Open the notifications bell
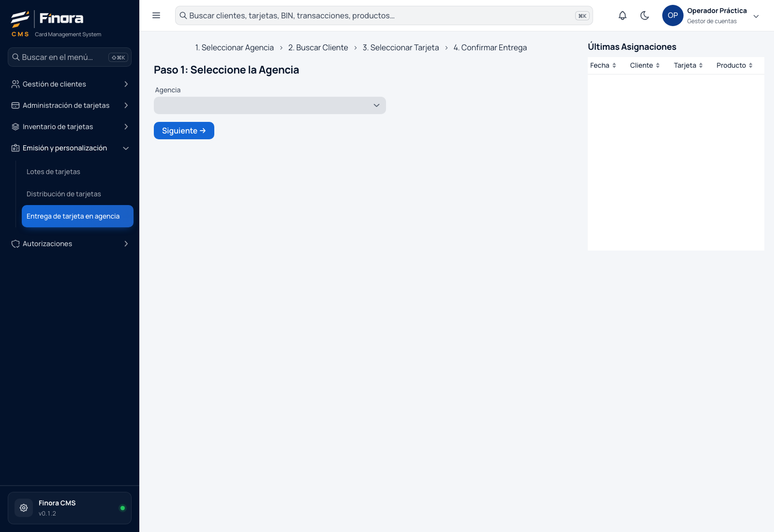 [x=623, y=15]
